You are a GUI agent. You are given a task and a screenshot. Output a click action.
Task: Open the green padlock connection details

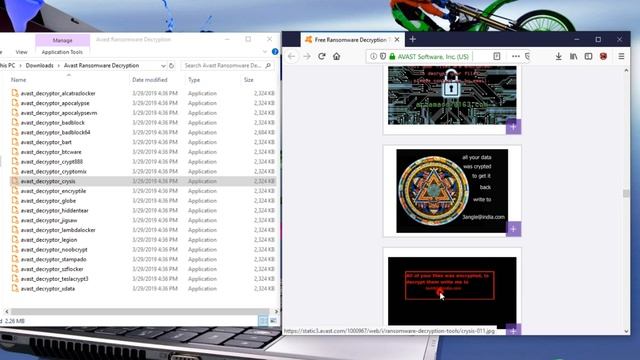point(392,56)
